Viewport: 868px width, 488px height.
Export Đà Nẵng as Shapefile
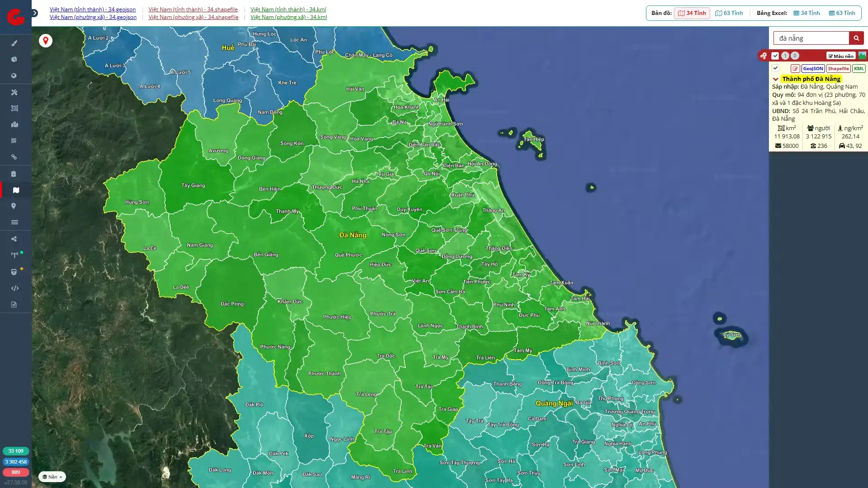838,69
